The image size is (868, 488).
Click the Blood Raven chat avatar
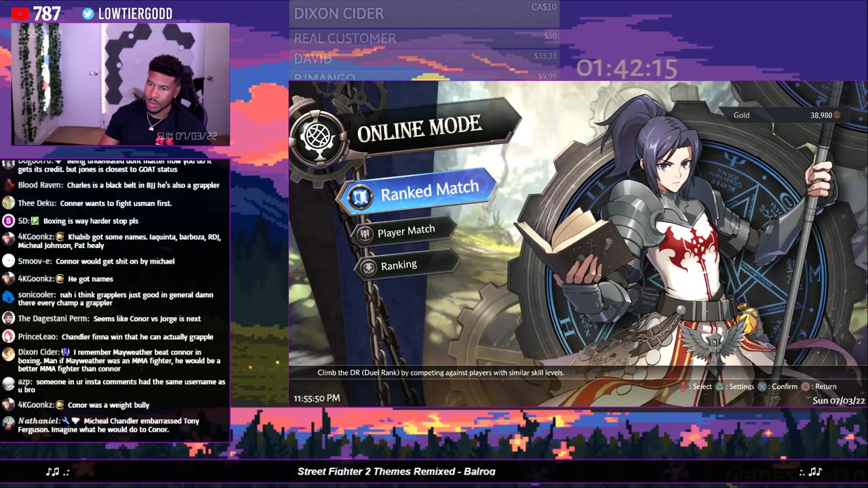click(x=8, y=185)
